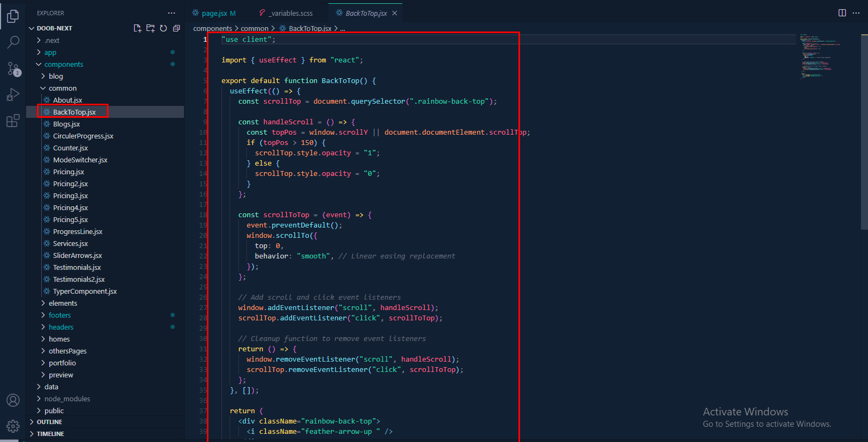868x442 pixels.
Task: Click the New File icon in Explorer
Action: tap(137, 28)
